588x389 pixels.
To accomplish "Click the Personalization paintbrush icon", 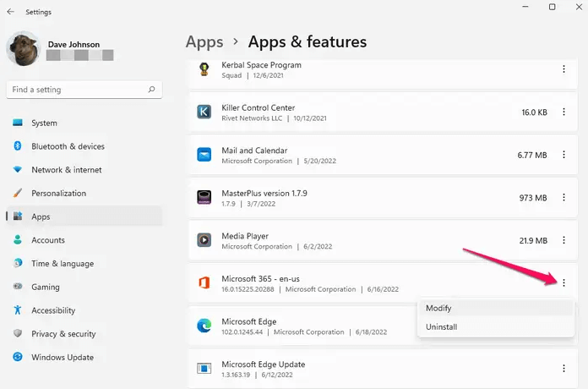I will coord(17,193).
